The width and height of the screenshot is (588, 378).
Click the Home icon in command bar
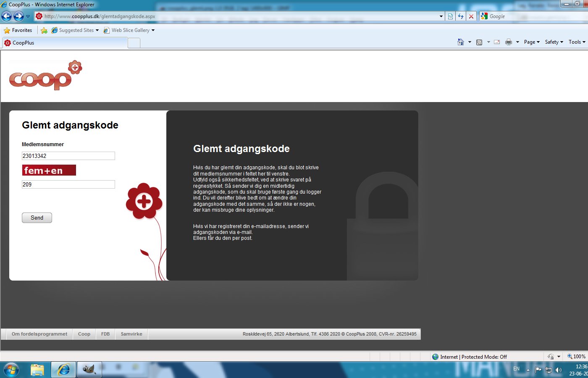(x=461, y=42)
